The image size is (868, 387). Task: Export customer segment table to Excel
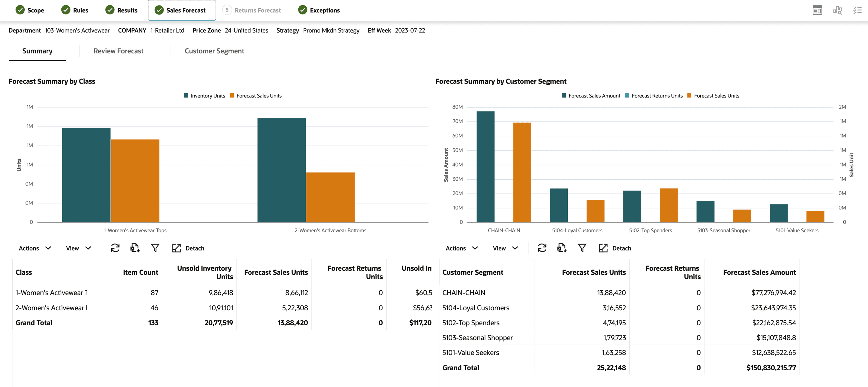pyautogui.click(x=562, y=248)
